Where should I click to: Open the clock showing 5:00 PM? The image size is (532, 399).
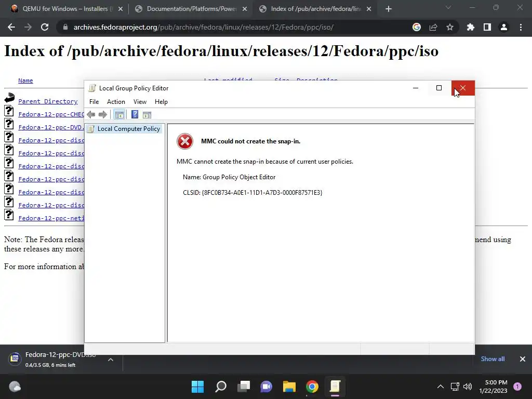(494, 387)
